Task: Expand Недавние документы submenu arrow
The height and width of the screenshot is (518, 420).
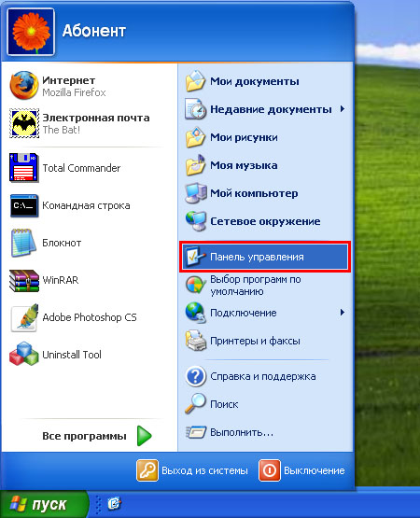Action: [x=343, y=108]
